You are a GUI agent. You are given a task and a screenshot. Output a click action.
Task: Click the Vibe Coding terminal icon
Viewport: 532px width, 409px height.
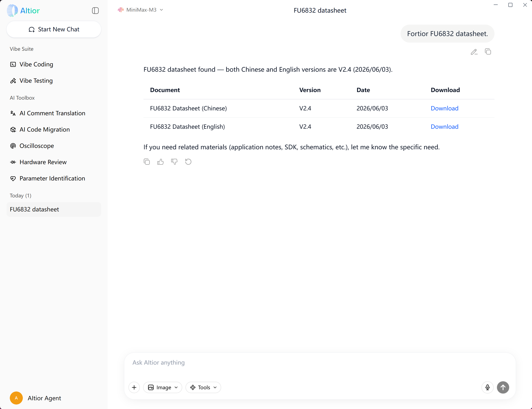(x=13, y=64)
